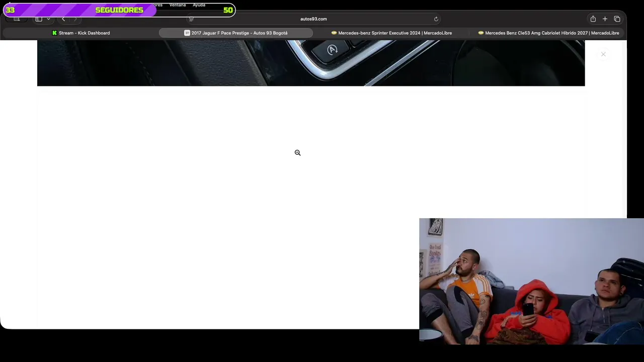The height and width of the screenshot is (362, 644).
Task: Click the autos93.com address bar
Action: [313, 19]
